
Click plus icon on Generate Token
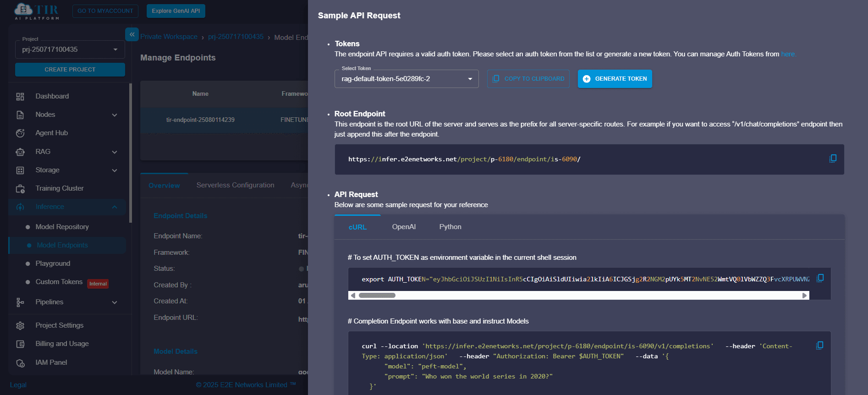[587, 79]
